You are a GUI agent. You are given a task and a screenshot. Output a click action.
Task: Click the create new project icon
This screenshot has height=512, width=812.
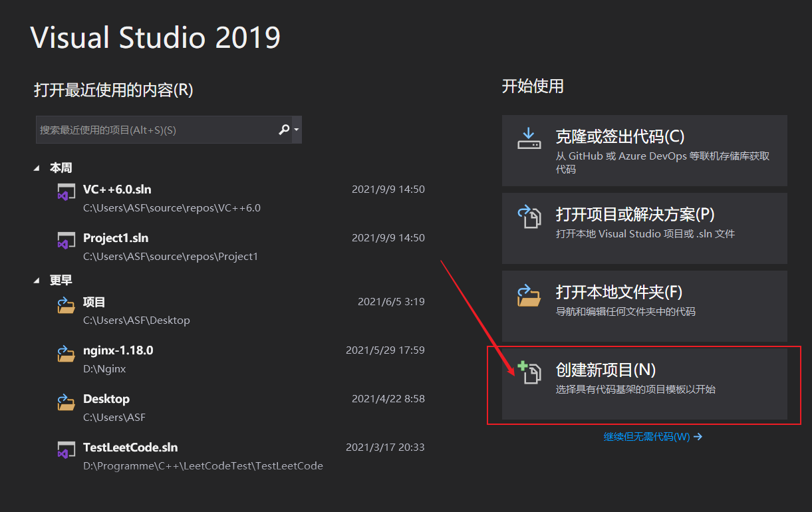pyautogui.click(x=529, y=372)
